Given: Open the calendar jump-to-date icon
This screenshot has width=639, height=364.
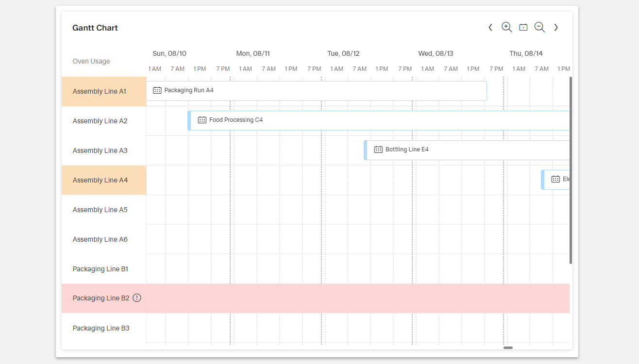Looking at the screenshot, I should tap(523, 27).
